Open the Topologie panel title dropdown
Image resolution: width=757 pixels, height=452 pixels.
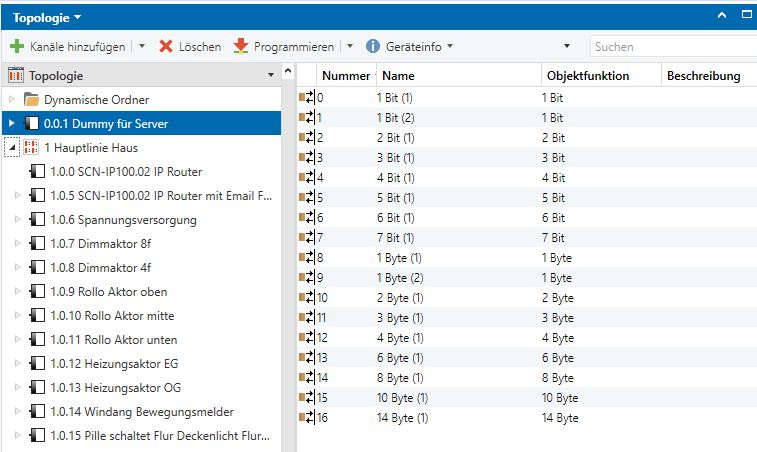(x=78, y=17)
